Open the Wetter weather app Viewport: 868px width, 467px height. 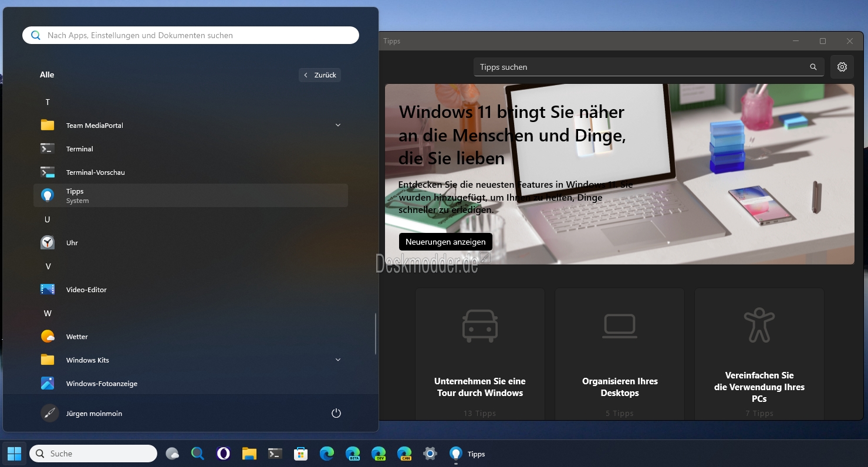191,336
